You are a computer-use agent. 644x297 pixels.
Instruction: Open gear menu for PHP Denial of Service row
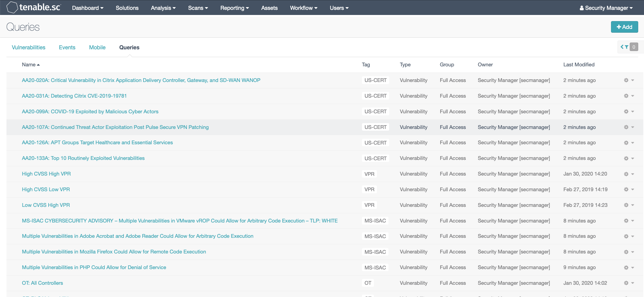pos(629,268)
